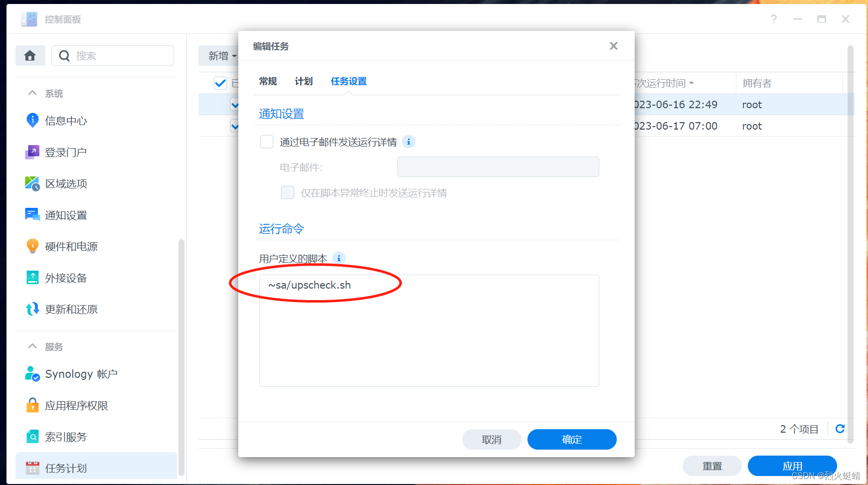Open the 新增 dropdown button

click(219, 56)
